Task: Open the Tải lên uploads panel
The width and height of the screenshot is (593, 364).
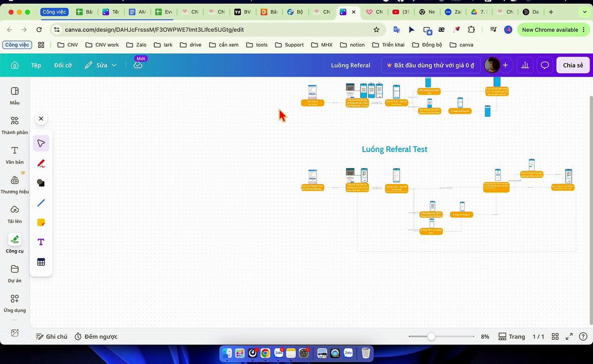Action: click(14, 214)
